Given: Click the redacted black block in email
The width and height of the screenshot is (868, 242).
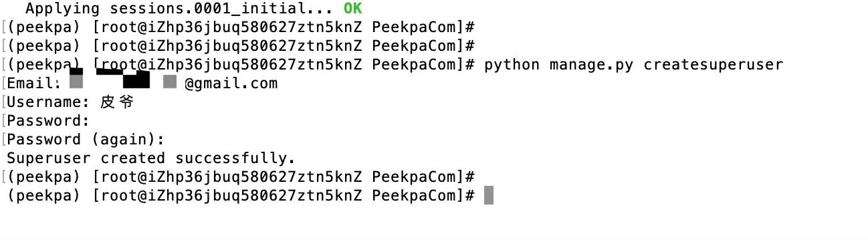Looking at the screenshot, I should coord(136,80).
